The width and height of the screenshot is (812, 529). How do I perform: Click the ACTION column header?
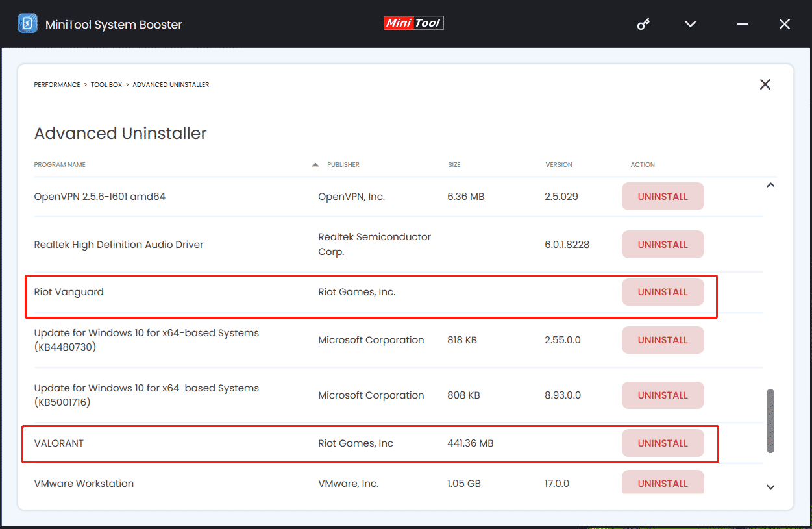[643, 165]
